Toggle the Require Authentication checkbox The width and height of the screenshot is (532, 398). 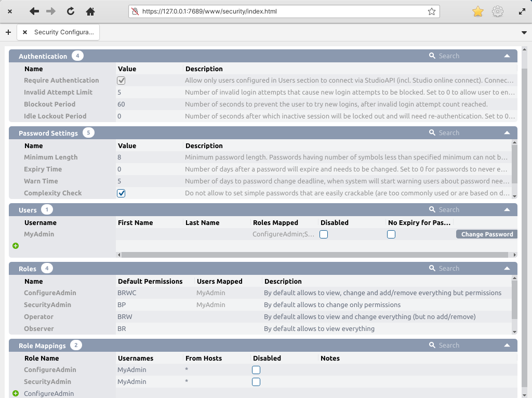click(x=121, y=81)
